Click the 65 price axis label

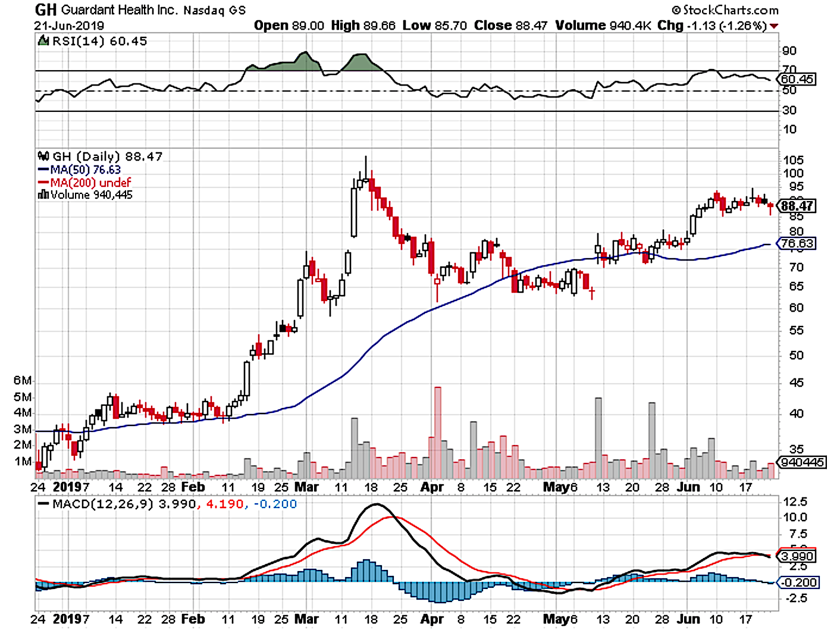point(796,286)
